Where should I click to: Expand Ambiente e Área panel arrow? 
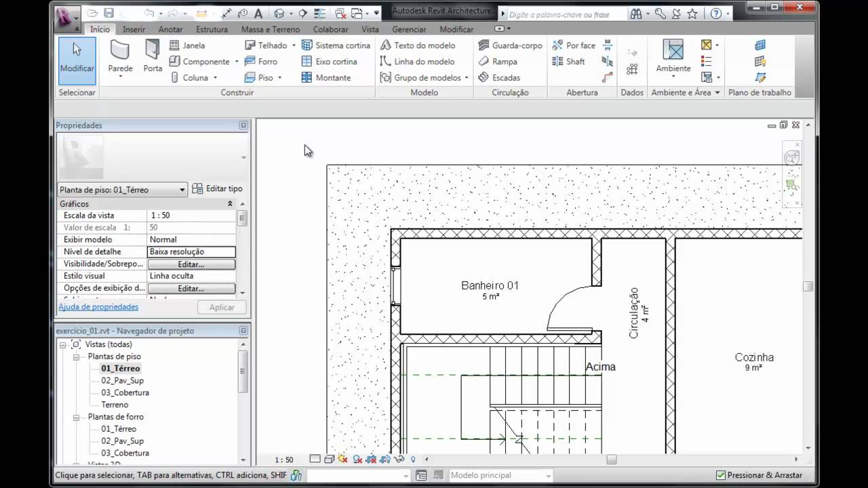[717, 93]
